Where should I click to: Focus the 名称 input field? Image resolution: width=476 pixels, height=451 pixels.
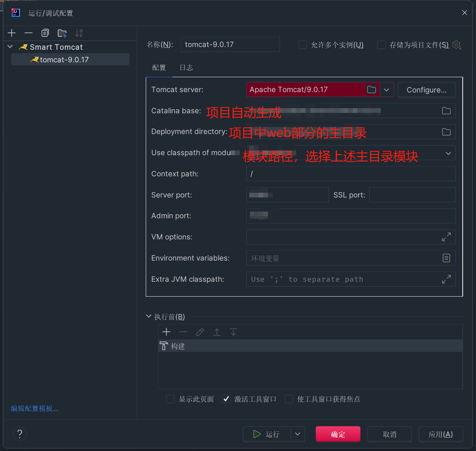pos(230,44)
